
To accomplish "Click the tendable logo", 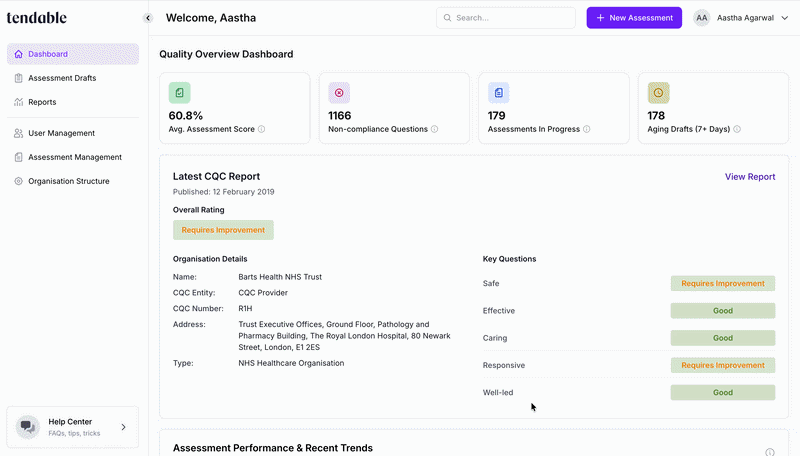I will 37,18.
